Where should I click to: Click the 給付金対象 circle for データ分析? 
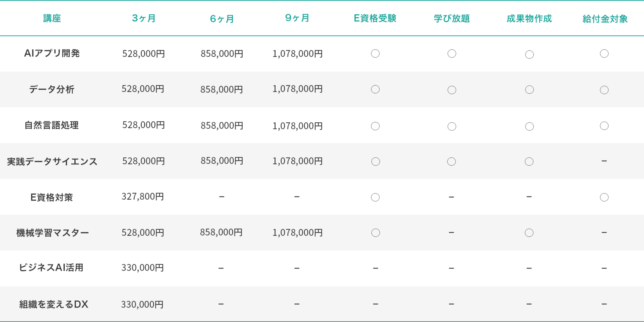(604, 90)
